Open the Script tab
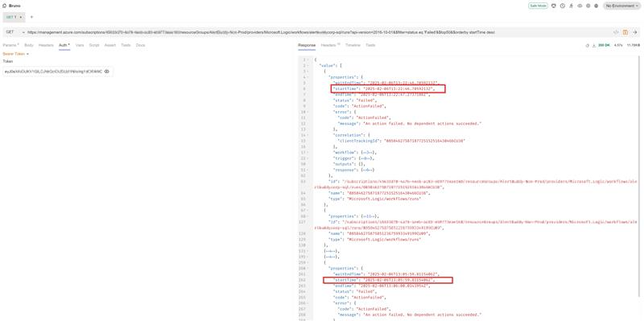 click(x=94, y=45)
